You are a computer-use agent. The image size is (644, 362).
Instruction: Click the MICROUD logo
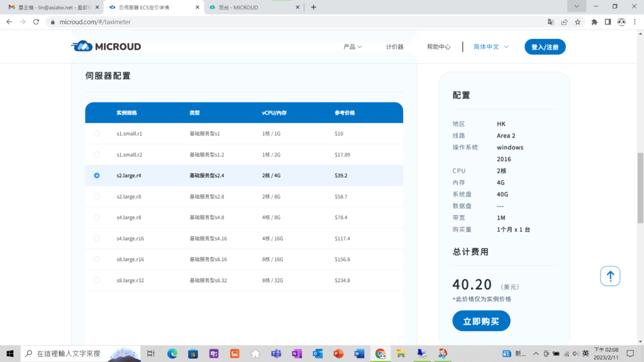pyautogui.click(x=106, y=47)
